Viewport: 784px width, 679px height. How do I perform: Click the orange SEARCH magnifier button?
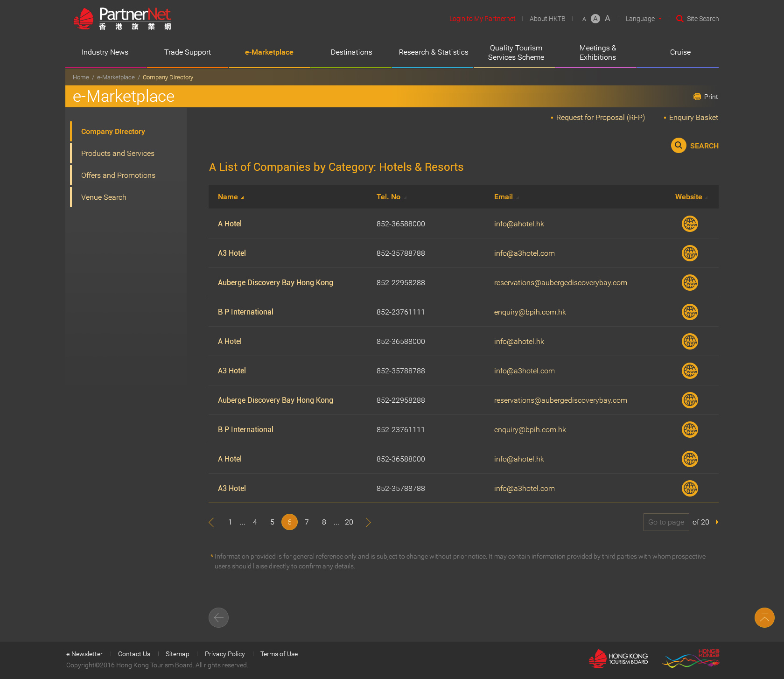coord(679,146)
